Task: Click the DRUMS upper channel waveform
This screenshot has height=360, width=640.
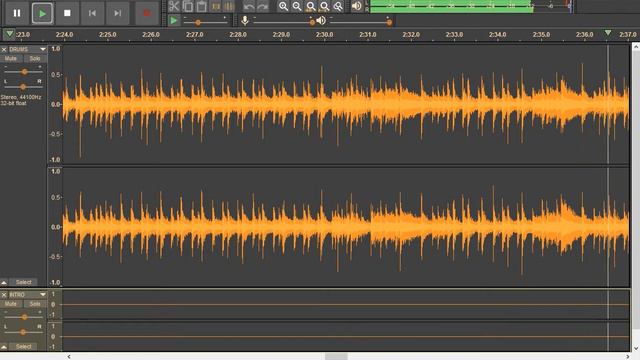Action: click(x=345, y=104)
